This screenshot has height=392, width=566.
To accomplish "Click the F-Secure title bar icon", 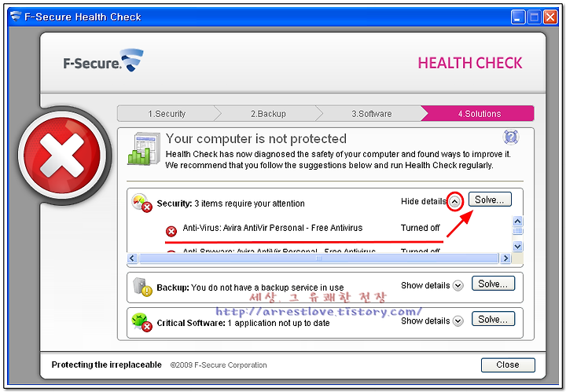I will click(16, 16).
